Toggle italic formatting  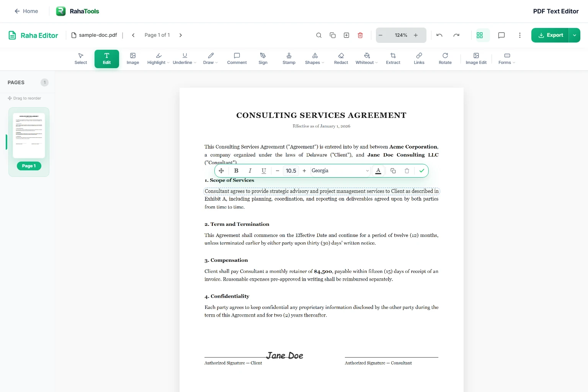pos(250,171)
